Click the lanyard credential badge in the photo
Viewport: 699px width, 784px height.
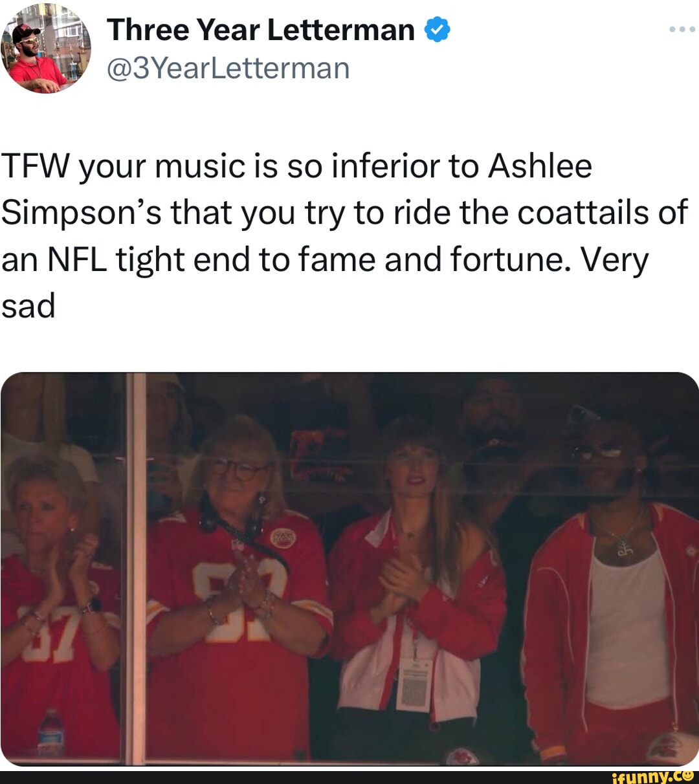414,682
